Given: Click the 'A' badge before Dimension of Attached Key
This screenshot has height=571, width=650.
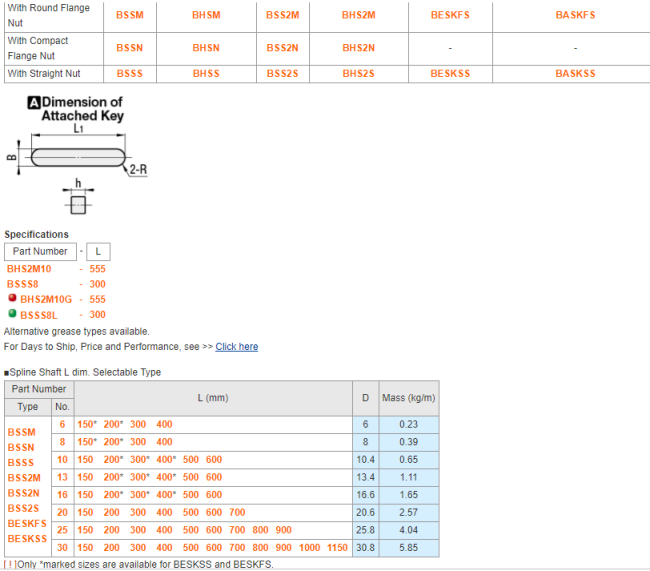Looking at the screenshot, I should [x=34, y=103].
